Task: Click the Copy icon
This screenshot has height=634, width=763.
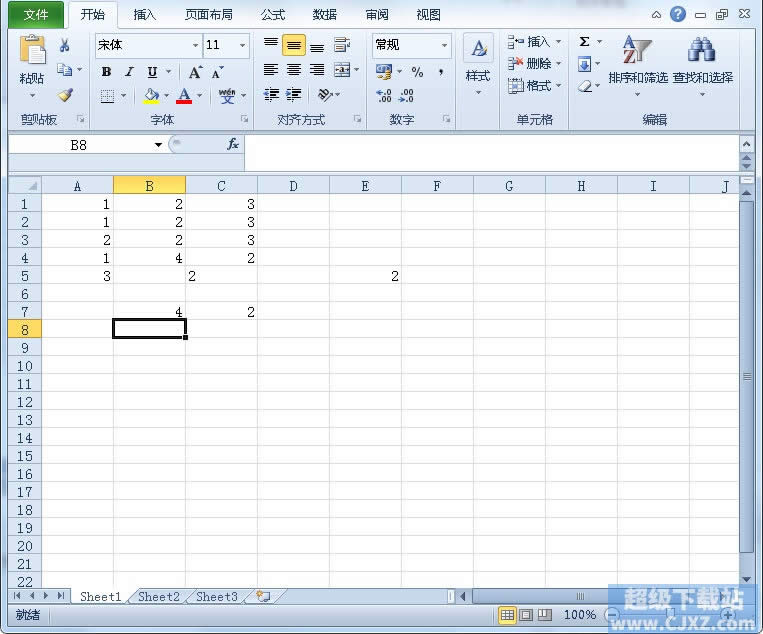Action: 64,70
